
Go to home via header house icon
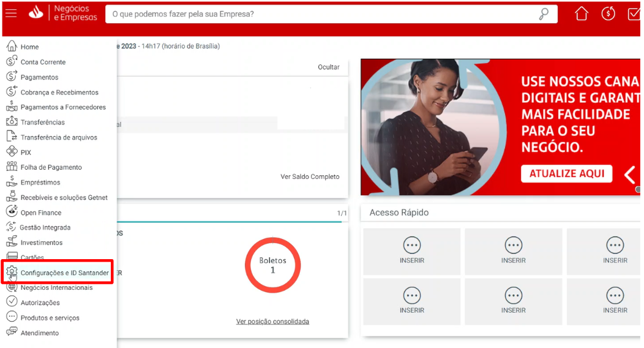(581, 13)
